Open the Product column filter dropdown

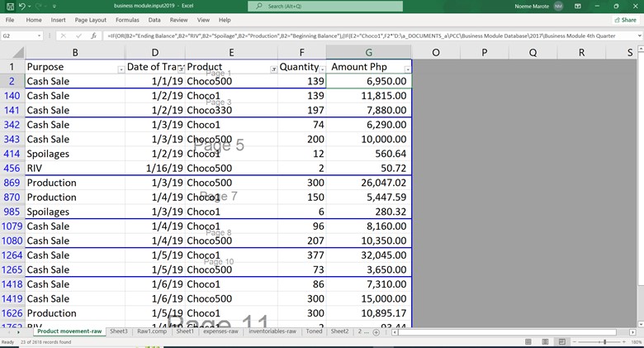click(x=273, y=69)
